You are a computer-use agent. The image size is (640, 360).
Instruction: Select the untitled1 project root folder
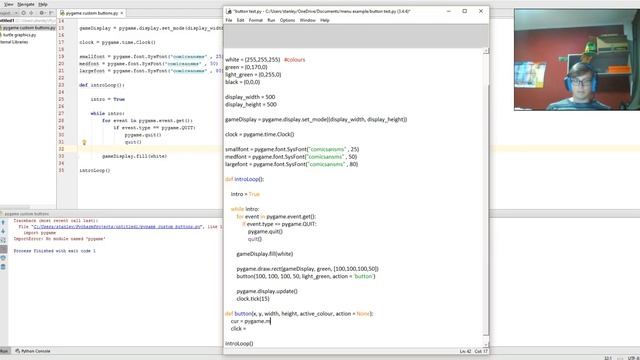pyautogui.click(x=7, y=20)
